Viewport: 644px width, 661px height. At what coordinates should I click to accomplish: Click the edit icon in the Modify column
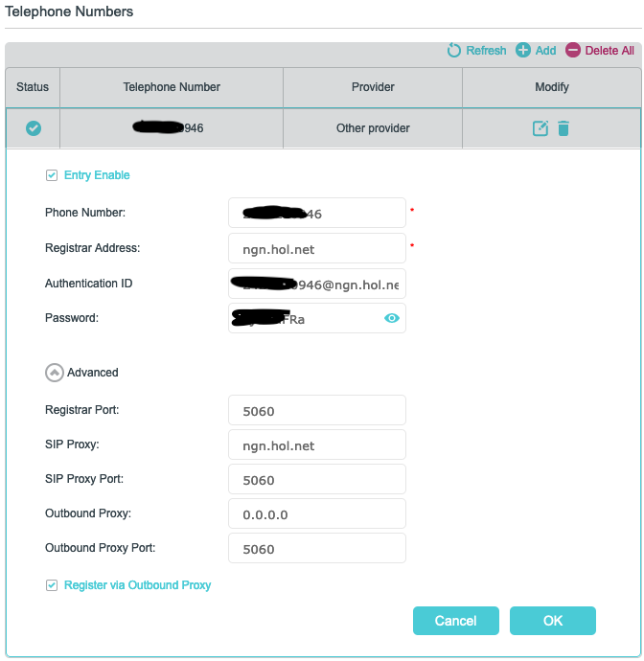click(x=540, y=128)
